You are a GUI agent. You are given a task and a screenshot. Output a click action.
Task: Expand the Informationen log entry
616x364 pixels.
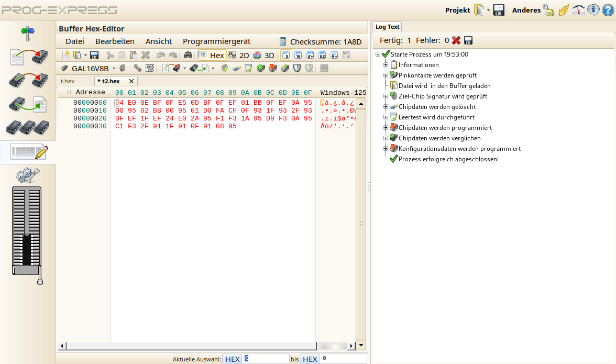point(387,64)
